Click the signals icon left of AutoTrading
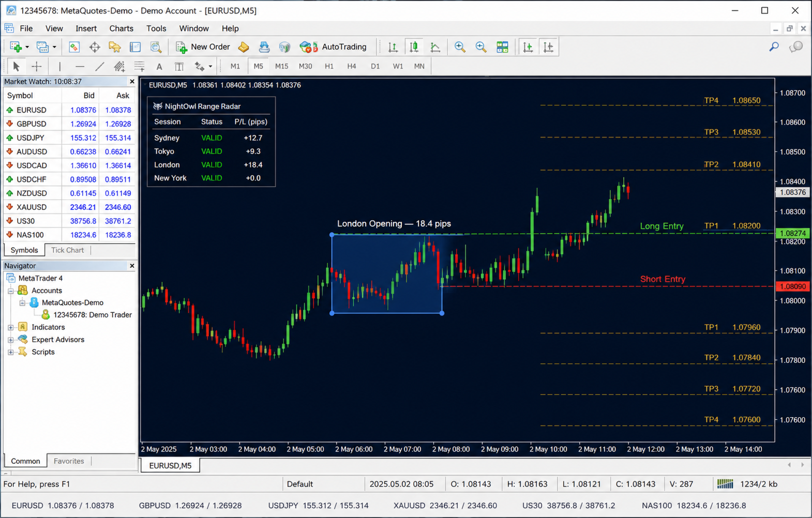The width and height of the screenshot is (812, 518). pos(284,47)
